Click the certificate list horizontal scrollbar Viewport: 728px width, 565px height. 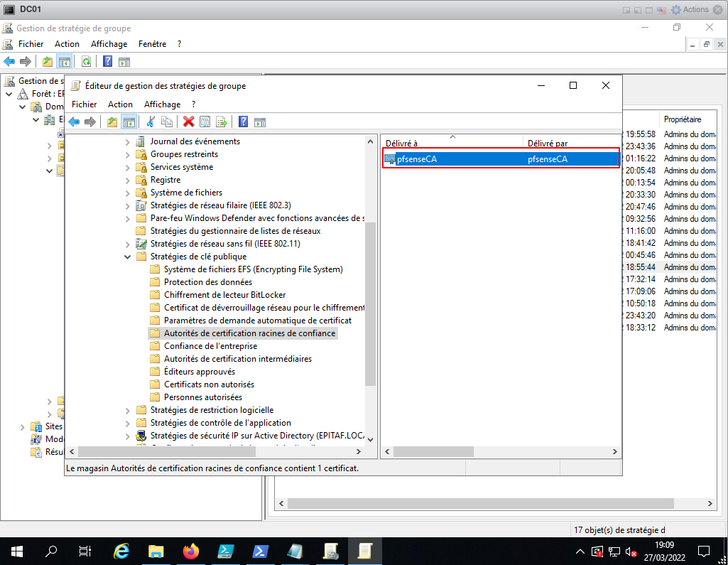[433, 451]
